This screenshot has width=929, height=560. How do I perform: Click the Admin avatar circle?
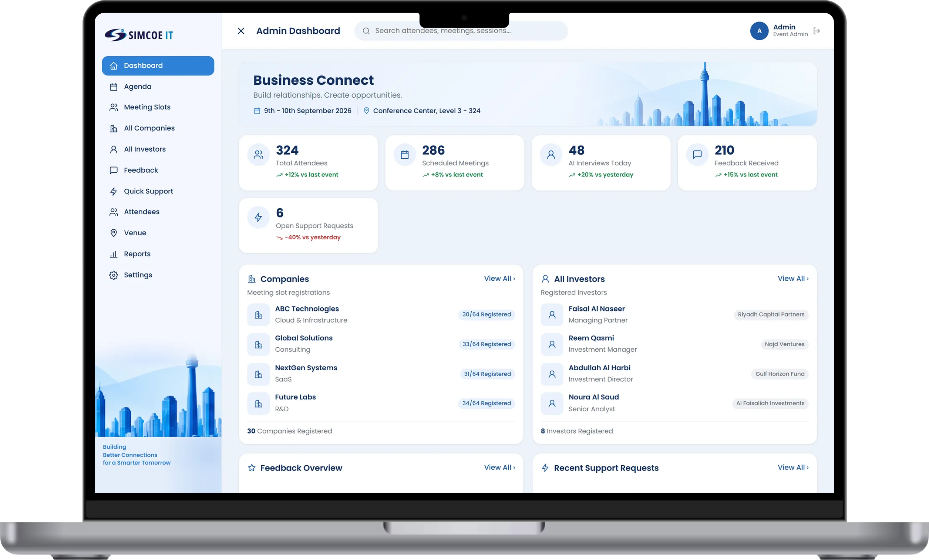point(759,31)
